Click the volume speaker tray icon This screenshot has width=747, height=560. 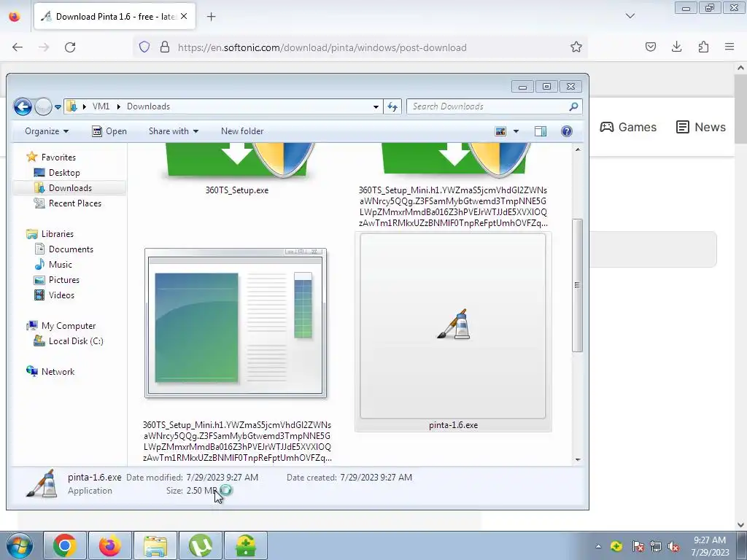673,547
